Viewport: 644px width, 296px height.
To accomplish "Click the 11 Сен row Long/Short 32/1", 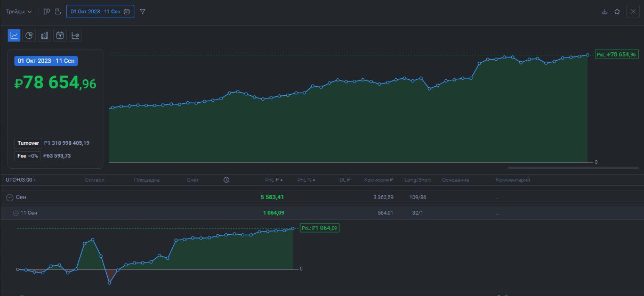I will 418,213.
